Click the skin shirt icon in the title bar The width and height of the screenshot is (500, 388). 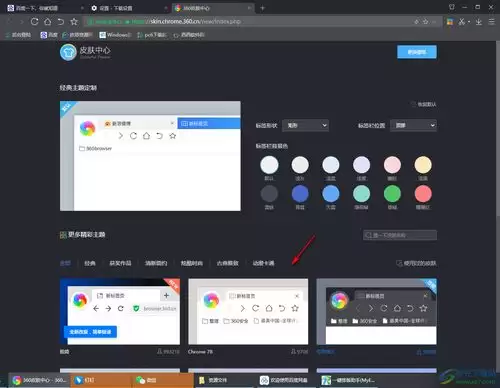pyautogui.click(x=452, y=7)
